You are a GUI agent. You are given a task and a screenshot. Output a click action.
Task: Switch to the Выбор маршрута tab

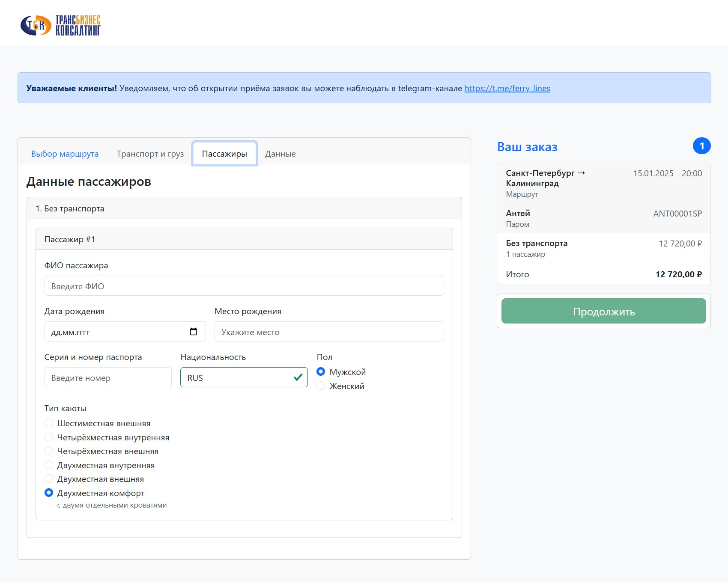[65, 154]
